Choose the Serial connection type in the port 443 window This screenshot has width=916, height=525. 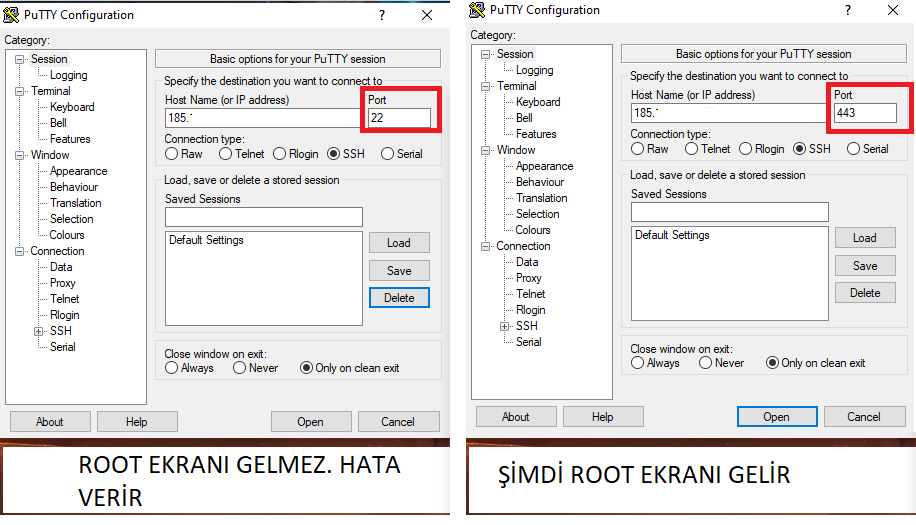[x=853, y=149]
